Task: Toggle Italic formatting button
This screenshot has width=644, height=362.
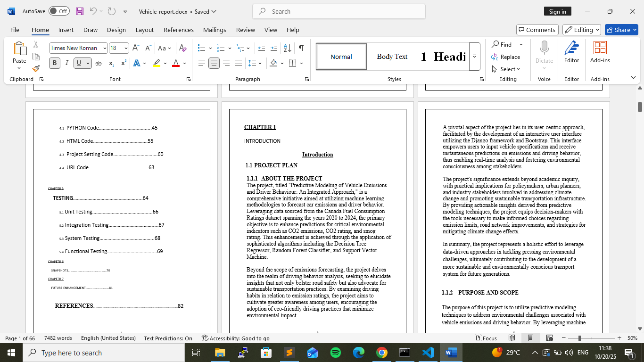Action: click(x=66, y=63)
